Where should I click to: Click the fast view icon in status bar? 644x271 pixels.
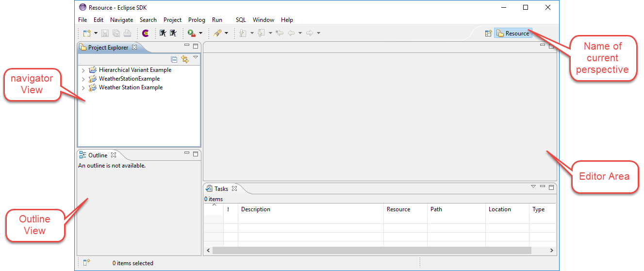(86, 263)
